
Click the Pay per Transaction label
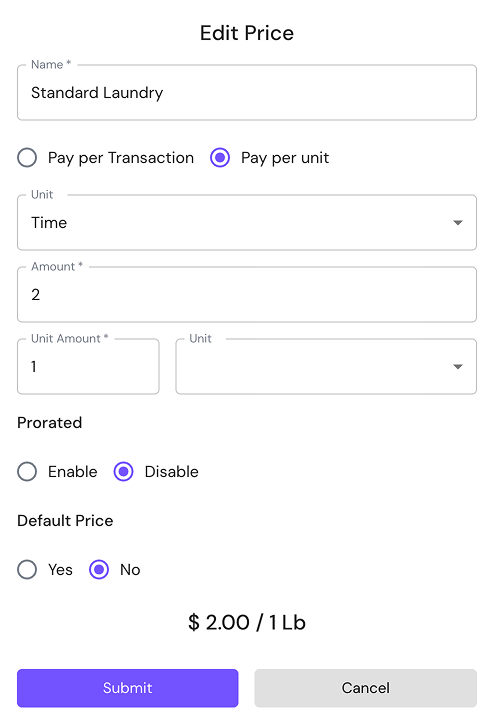[x=121, y=158]
